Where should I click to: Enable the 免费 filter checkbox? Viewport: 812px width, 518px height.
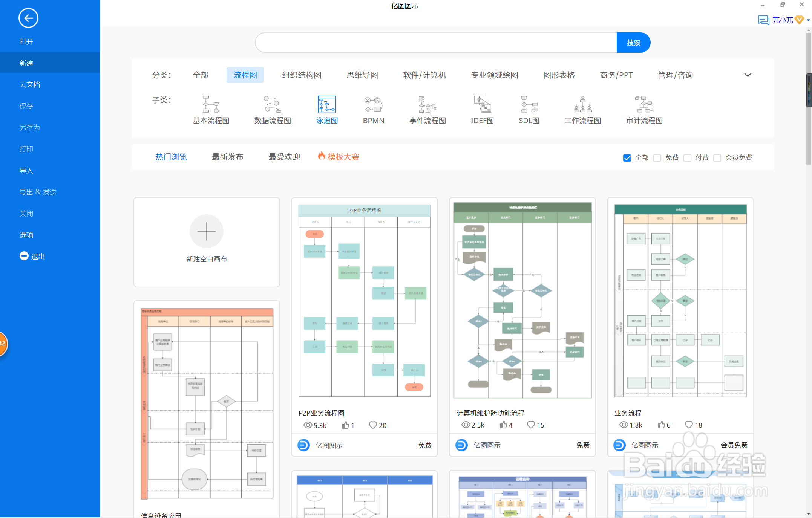point(657,158)
